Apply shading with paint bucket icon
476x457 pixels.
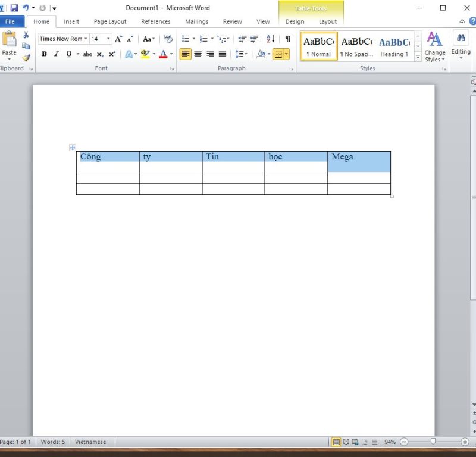coord(261,54)
